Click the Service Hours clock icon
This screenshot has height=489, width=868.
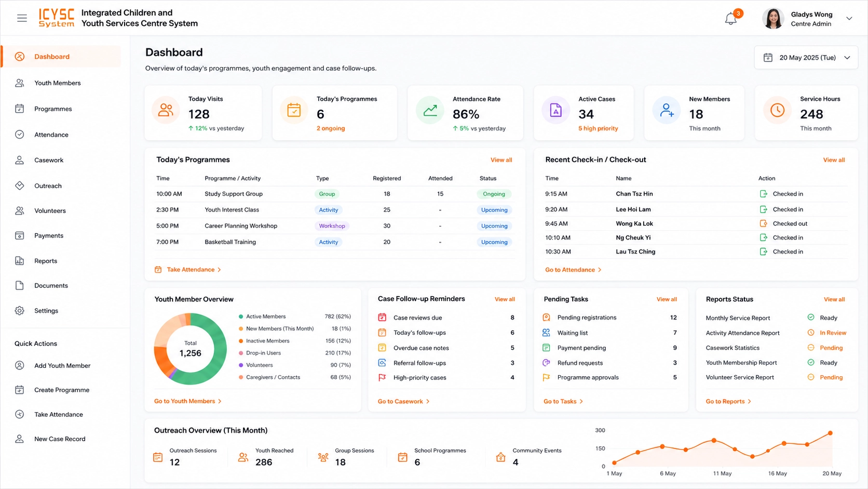pos(777,110)
